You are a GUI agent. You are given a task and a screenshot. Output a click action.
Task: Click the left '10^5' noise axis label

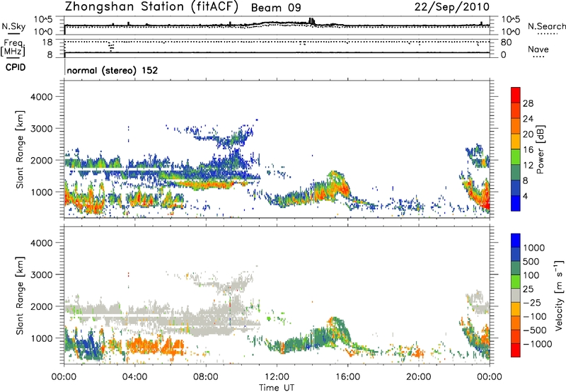[x=44, y=20]
